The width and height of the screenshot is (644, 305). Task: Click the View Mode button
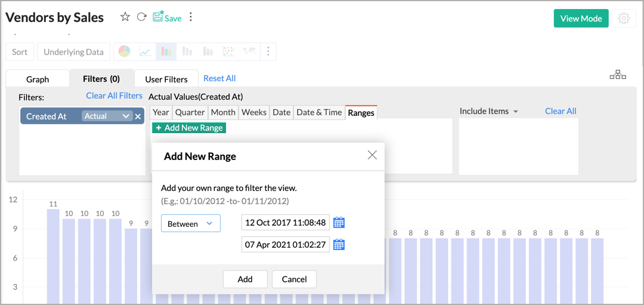(x=581, y=19)
